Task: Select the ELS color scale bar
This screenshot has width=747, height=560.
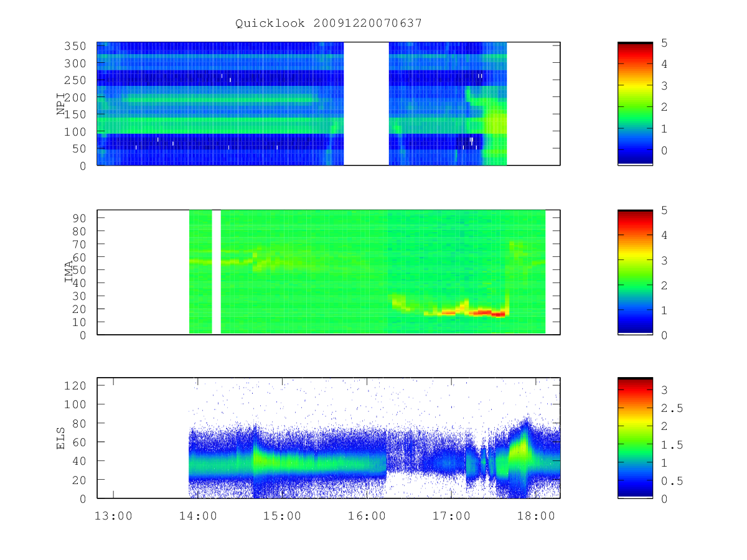Action: click(635, 438)
